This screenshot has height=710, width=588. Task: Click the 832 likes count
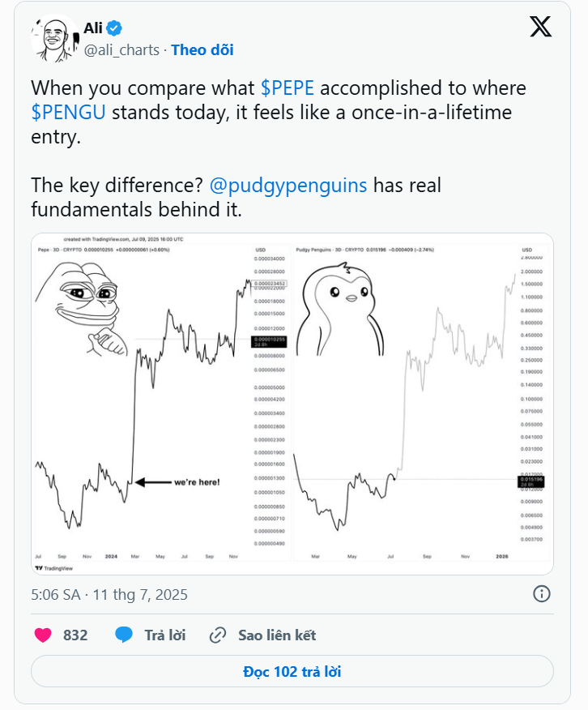(x=75, y=635)
